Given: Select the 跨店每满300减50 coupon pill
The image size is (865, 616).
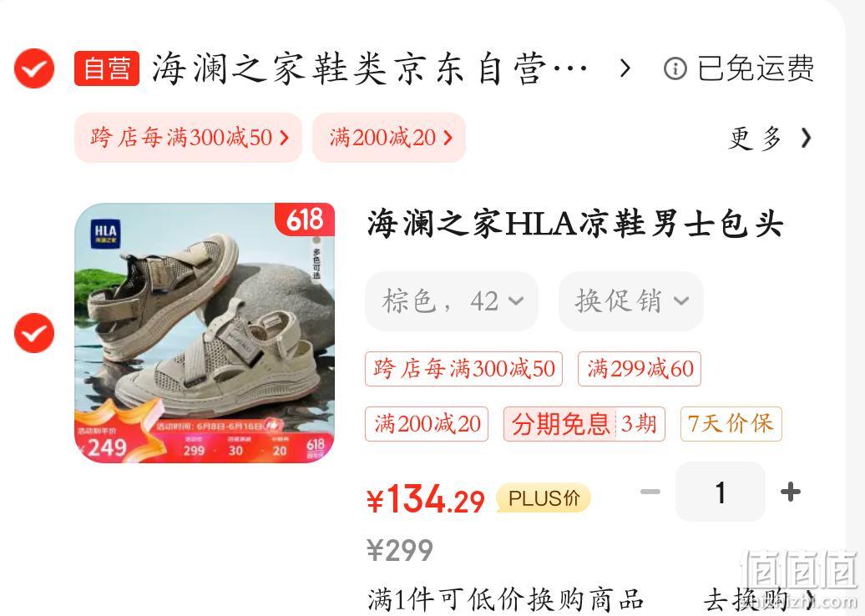Looking at the screenshot, I should point(188,138).
